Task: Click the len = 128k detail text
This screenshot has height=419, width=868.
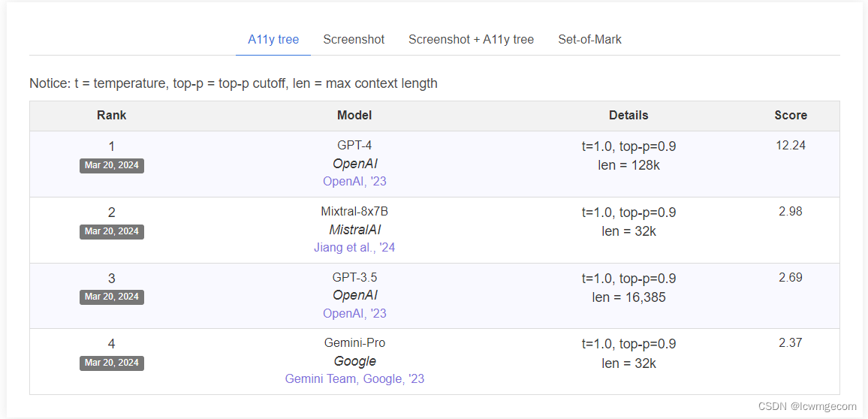Action: 629,165
